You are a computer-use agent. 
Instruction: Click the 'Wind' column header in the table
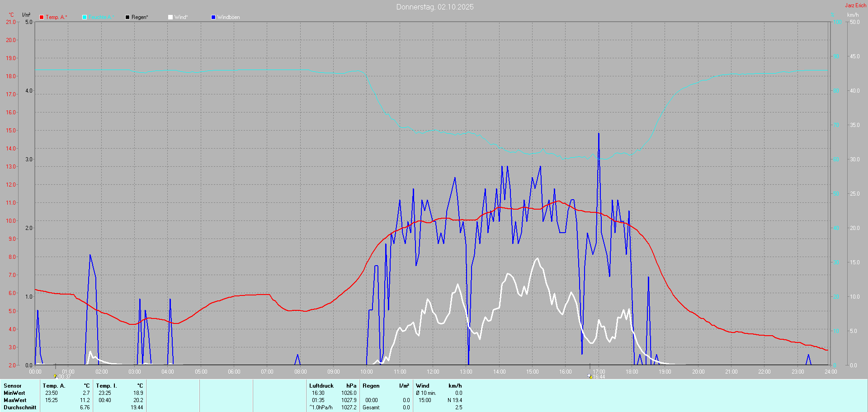423,386
